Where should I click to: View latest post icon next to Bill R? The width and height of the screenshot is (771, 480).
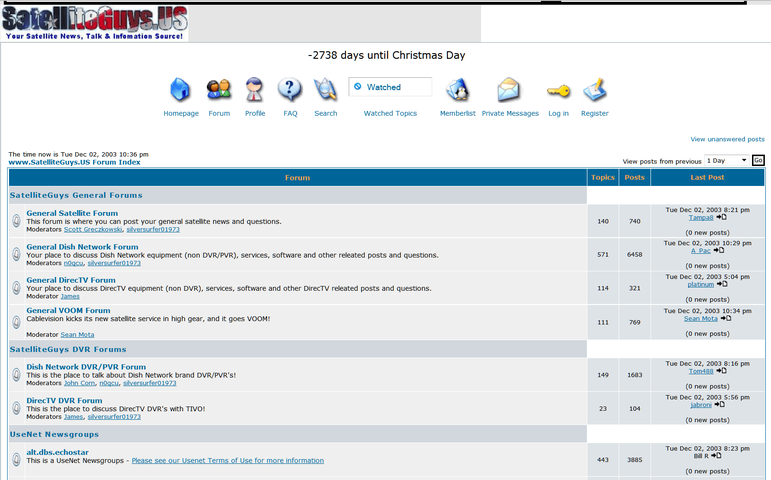click(x=716, y=455)
